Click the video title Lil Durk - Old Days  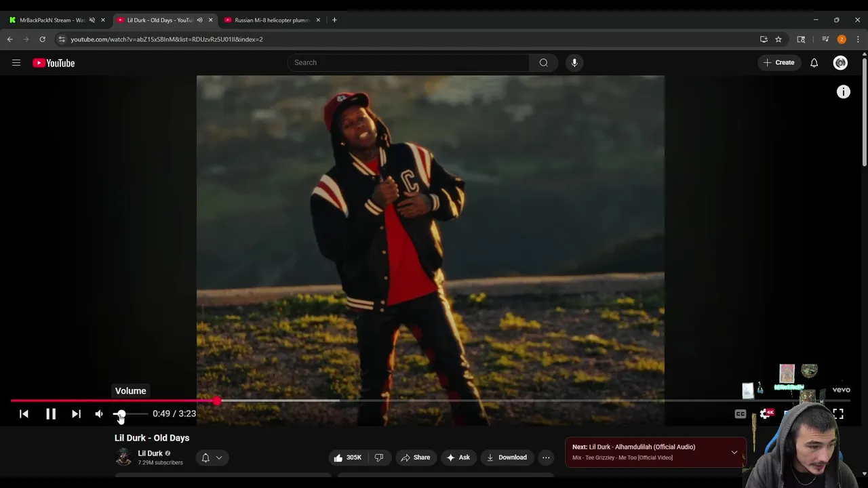pyautogui.click(x=152, y=438)
